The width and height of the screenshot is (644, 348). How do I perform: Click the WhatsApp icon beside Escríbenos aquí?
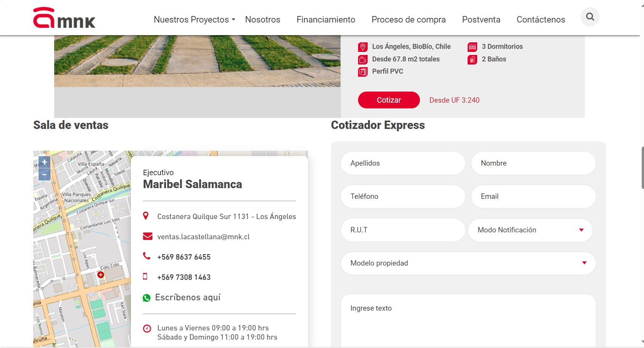[x=147, y=298]
